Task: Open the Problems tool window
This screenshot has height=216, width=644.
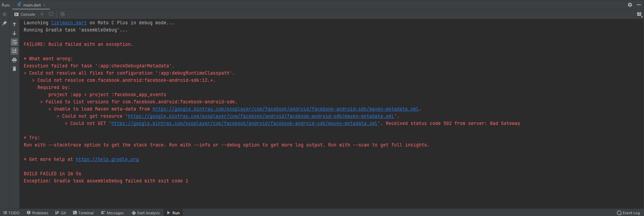Action: point(38,213)
